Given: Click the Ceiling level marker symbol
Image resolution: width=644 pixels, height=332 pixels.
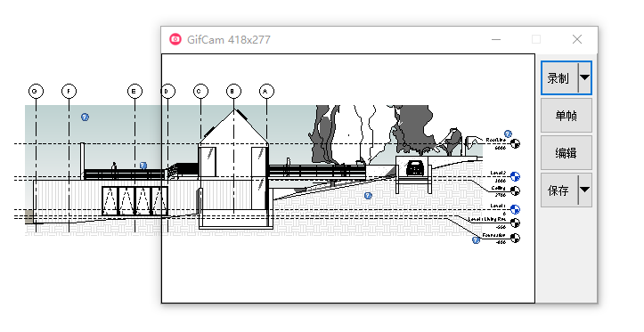Looking at the screenshot, I should pyautogui.click(x=515, y=190).
